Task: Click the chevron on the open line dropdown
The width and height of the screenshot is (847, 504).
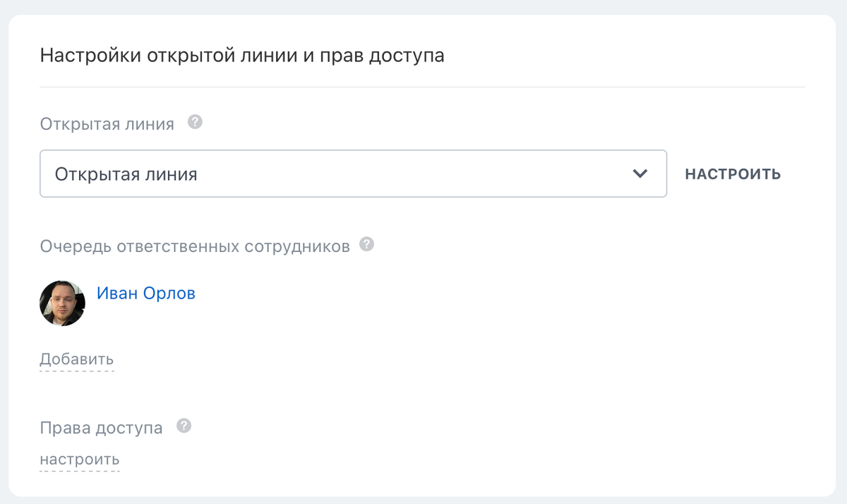Action: [639, 173]
